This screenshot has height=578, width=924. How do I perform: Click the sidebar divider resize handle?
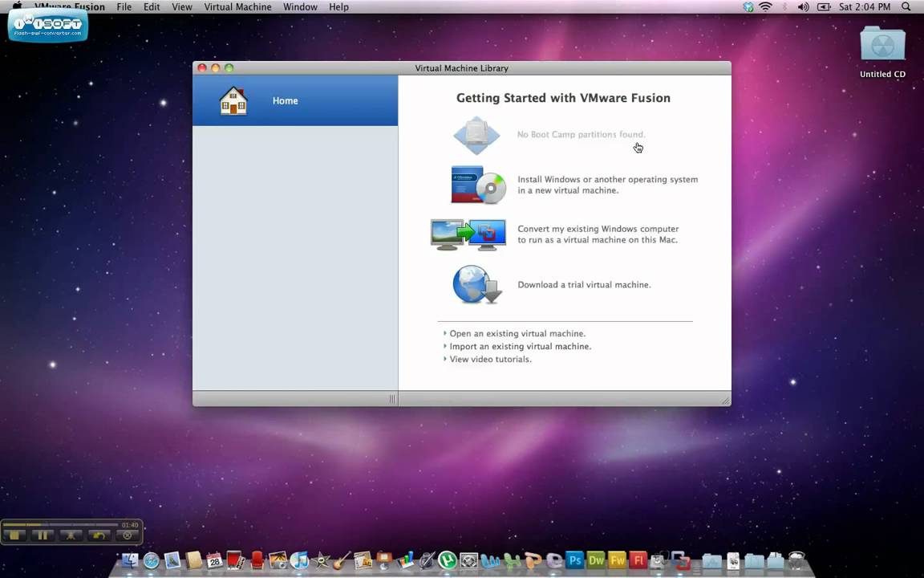(x=392, y=399)
